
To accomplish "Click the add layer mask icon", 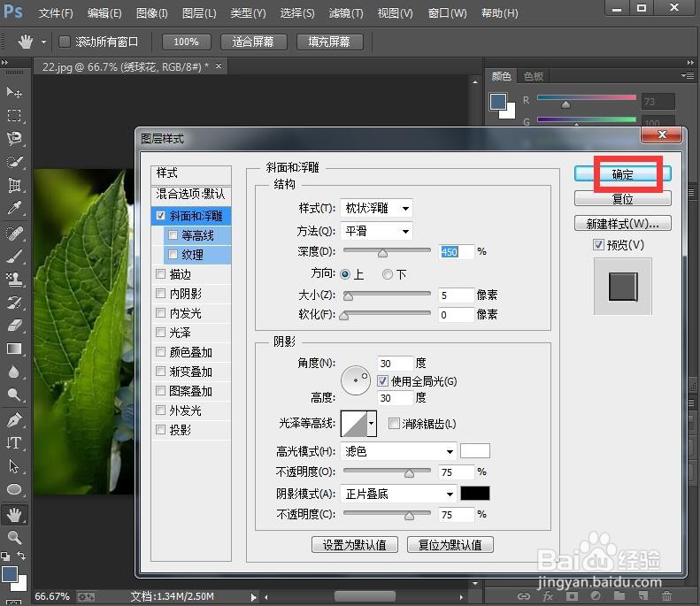I will (x=572, y=596).
